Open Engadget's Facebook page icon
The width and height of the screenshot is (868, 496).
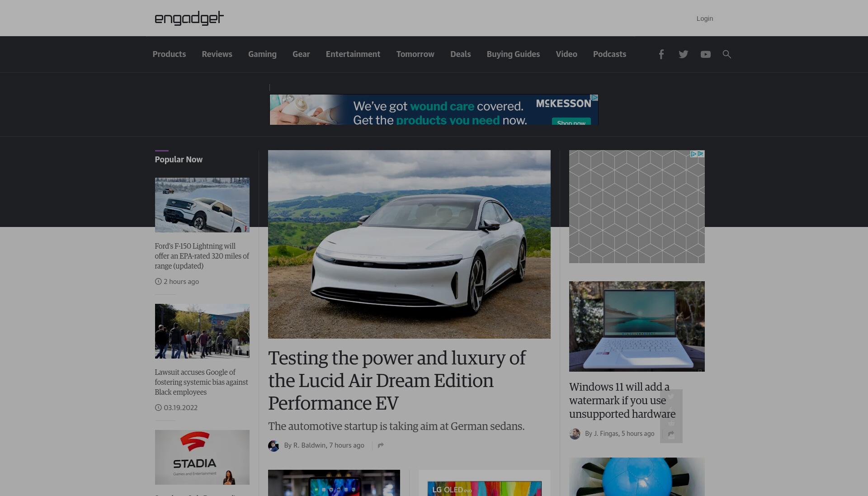pos(661,54)
